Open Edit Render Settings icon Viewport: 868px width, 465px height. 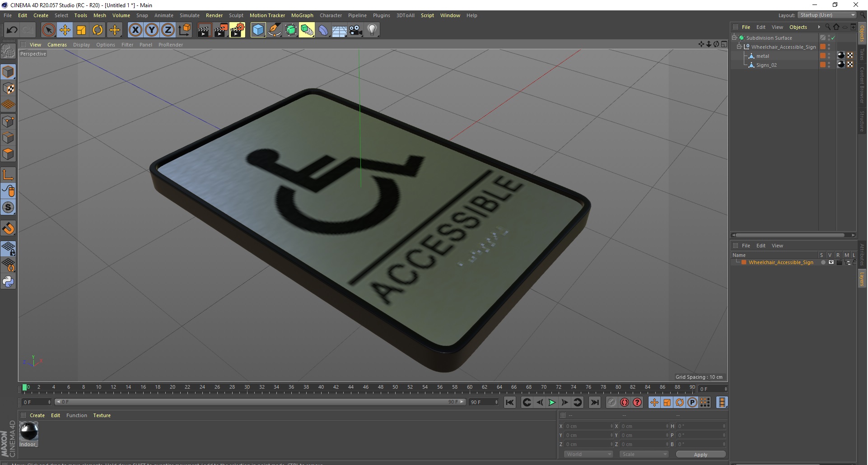(238, 30)
